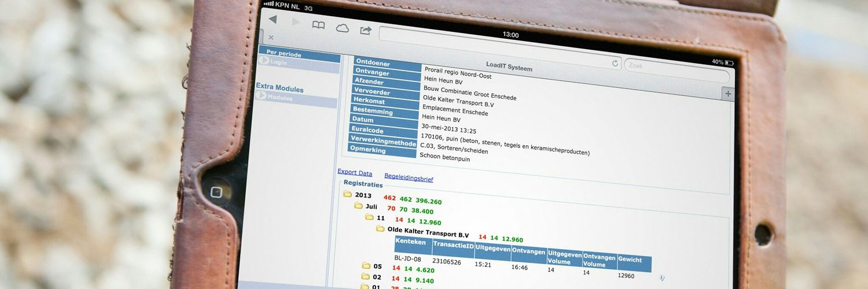Click the 38.400 total for Juli

pyautogui.click(x=422, y=212)
